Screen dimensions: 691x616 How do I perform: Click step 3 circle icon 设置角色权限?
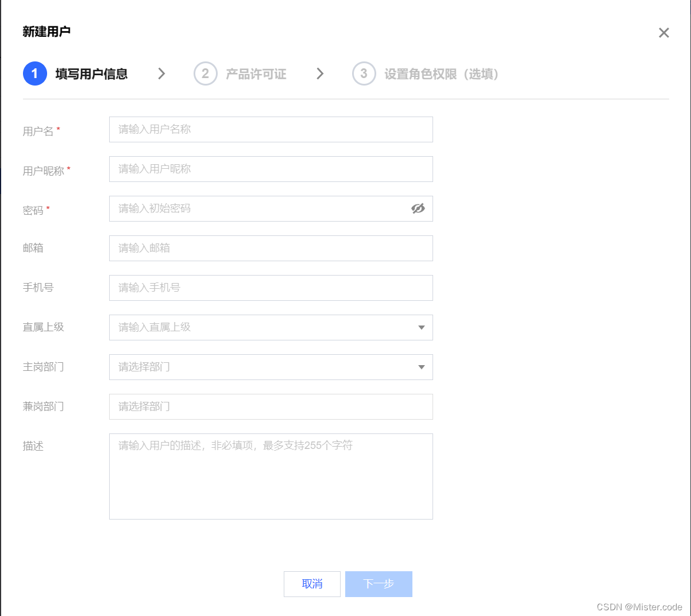pyautogui.click(x=364, y=73)
